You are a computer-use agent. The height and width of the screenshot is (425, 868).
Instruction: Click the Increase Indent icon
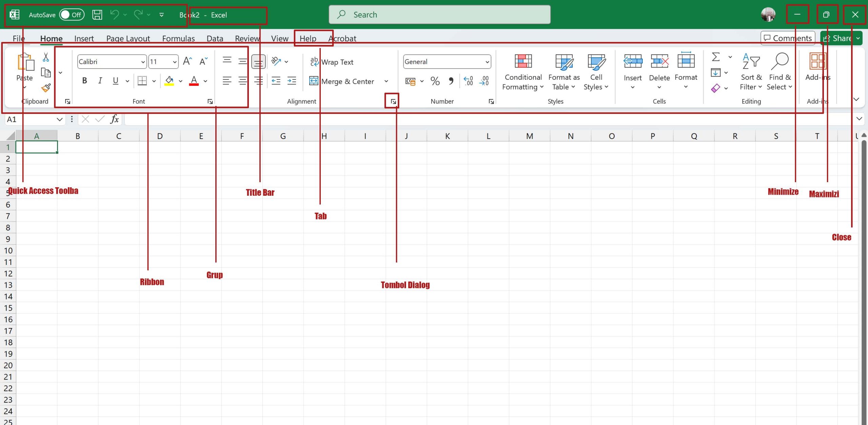pyautogui.click(x=292, y=81)
